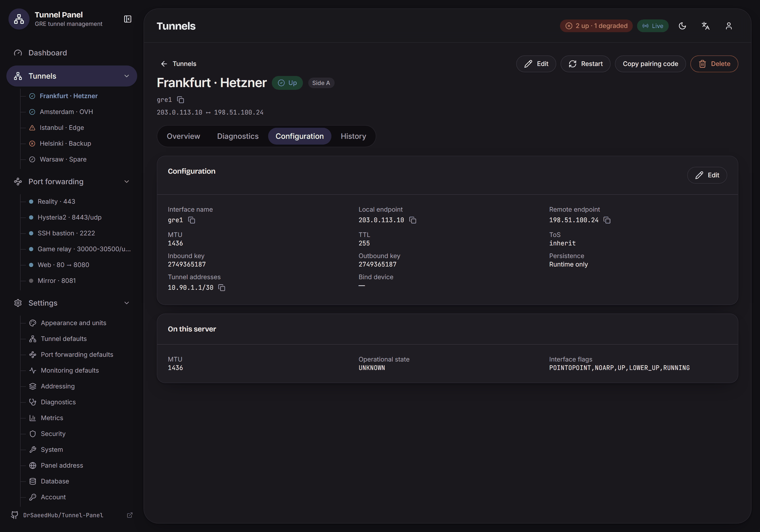Collapse the Port forwarding section chevron
760x532 pixels.
pyautogui.click(x=127, y=182)
